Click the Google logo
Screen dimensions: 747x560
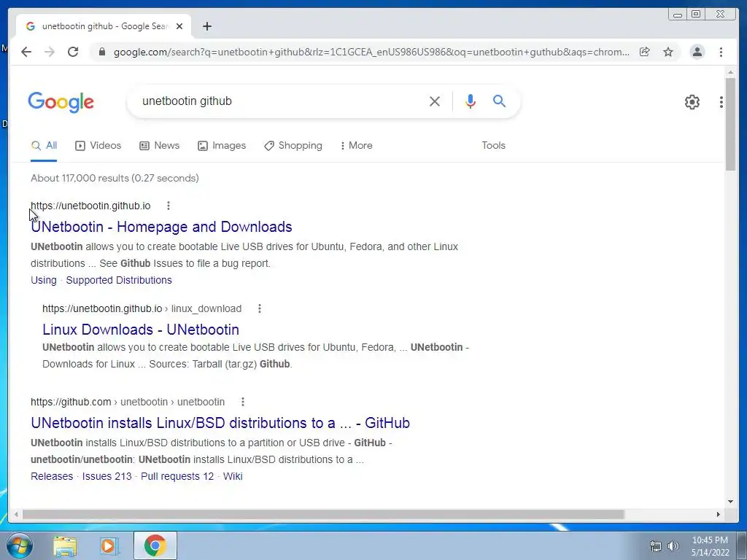pyautogui.click(x=61, y=102)
